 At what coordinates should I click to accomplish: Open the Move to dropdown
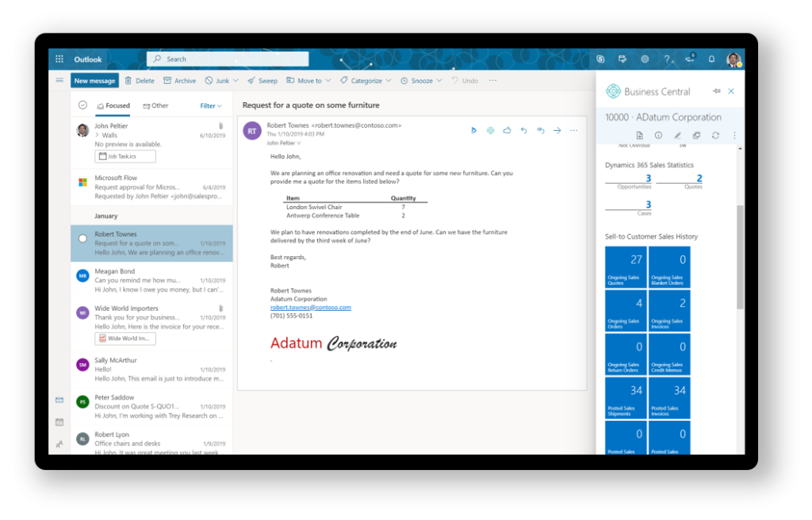pos(308,81)
